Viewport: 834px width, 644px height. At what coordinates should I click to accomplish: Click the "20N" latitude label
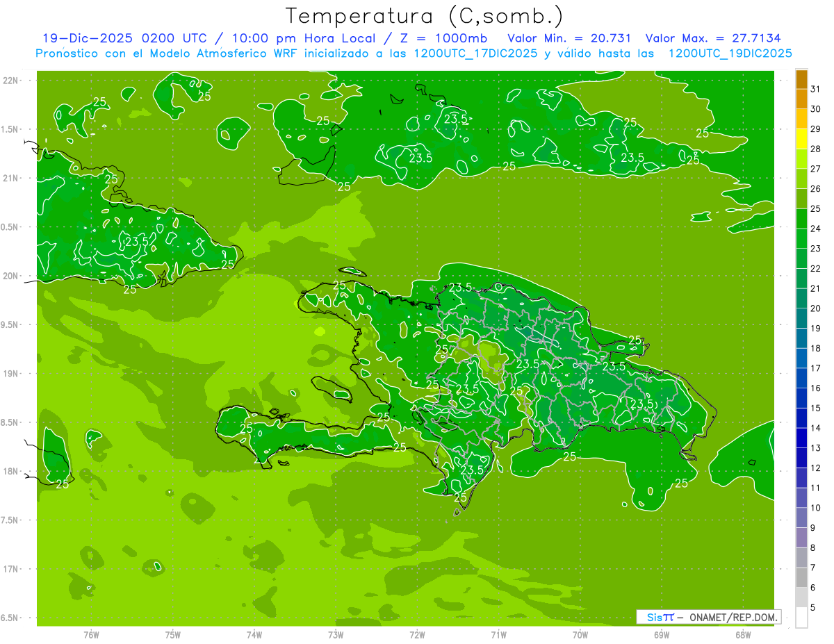pos(11,276)
